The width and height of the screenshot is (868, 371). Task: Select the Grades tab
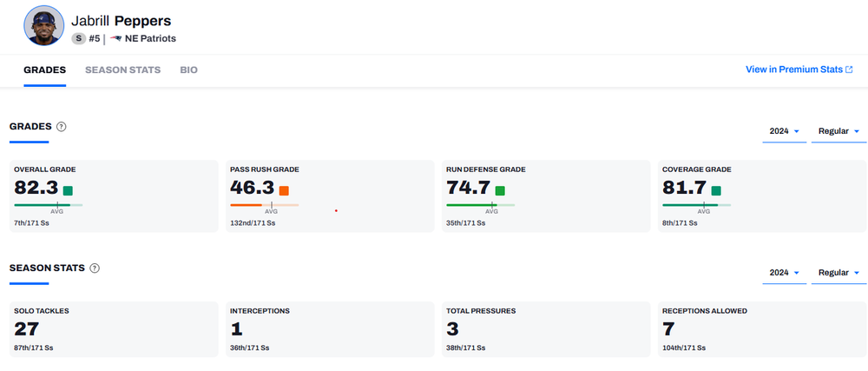click(x=44, y=70)
